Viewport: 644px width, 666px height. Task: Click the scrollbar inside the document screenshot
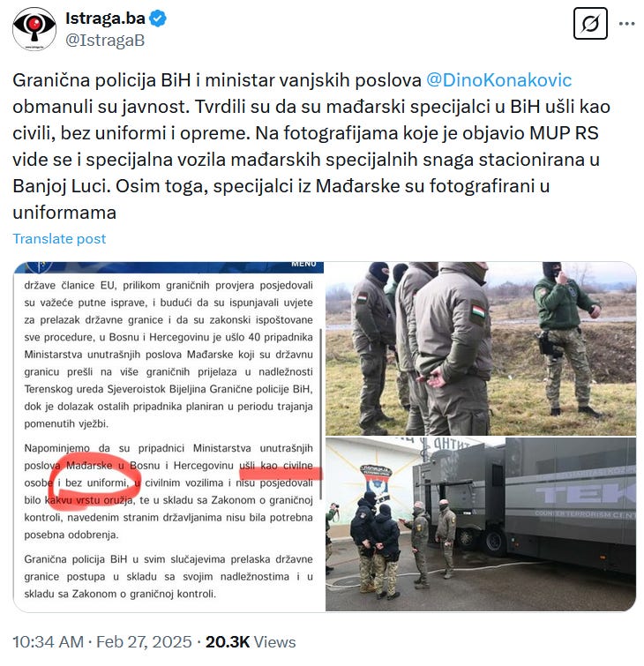(320, 414)
